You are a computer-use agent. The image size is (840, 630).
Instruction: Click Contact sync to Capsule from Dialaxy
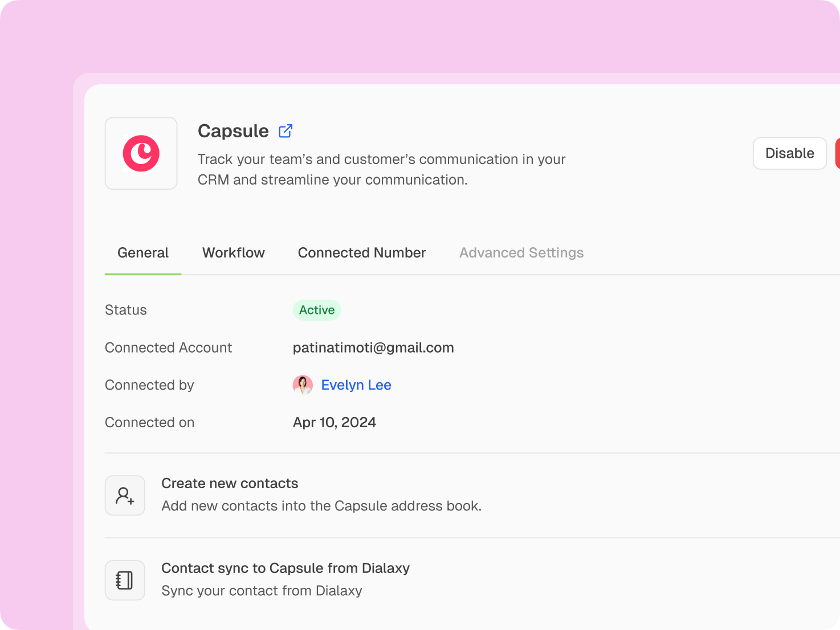pyautogui.click(x=286, y=568)
